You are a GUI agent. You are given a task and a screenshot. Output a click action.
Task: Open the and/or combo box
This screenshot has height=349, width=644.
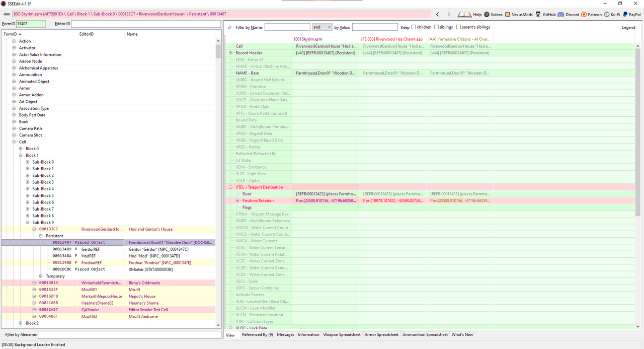(x=322, y=27)
